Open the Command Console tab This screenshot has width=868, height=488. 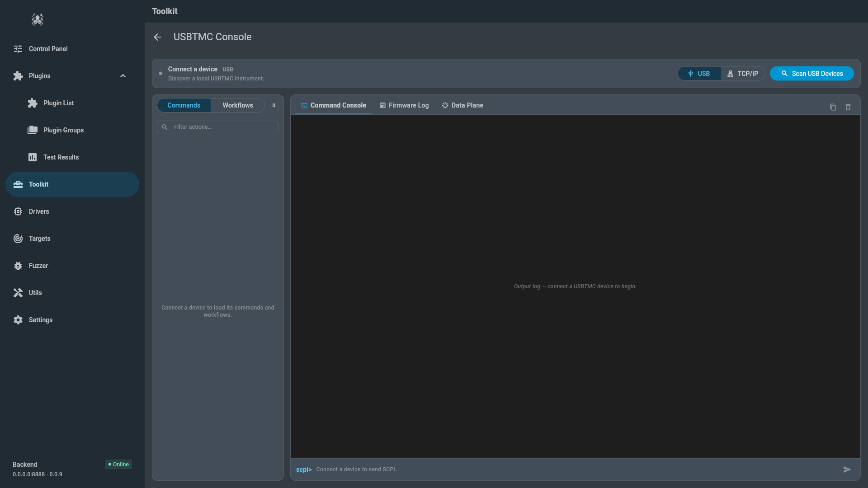(334, 105)
